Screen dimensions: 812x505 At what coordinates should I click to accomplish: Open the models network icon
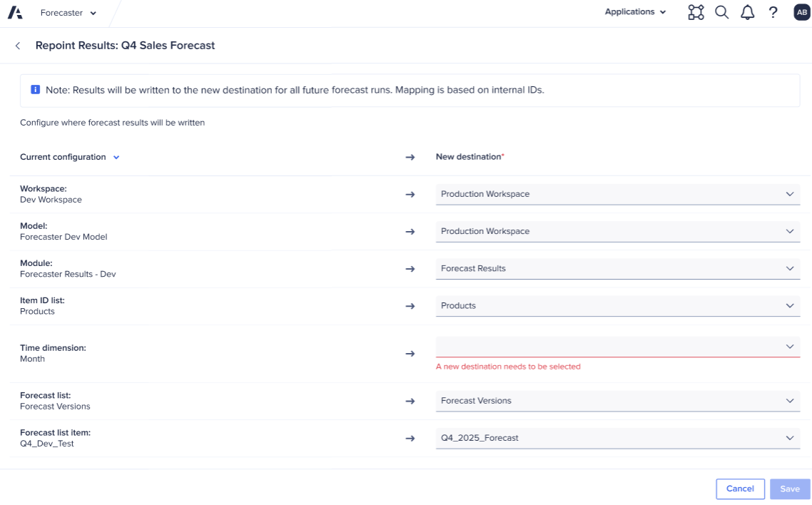(x=696, y=12)
